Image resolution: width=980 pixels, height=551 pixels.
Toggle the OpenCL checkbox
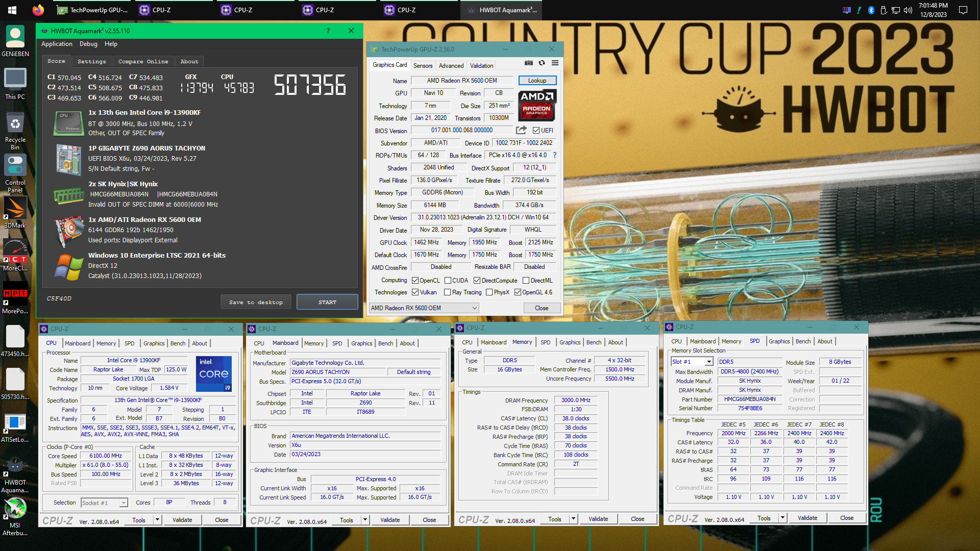tap(415, 281)
